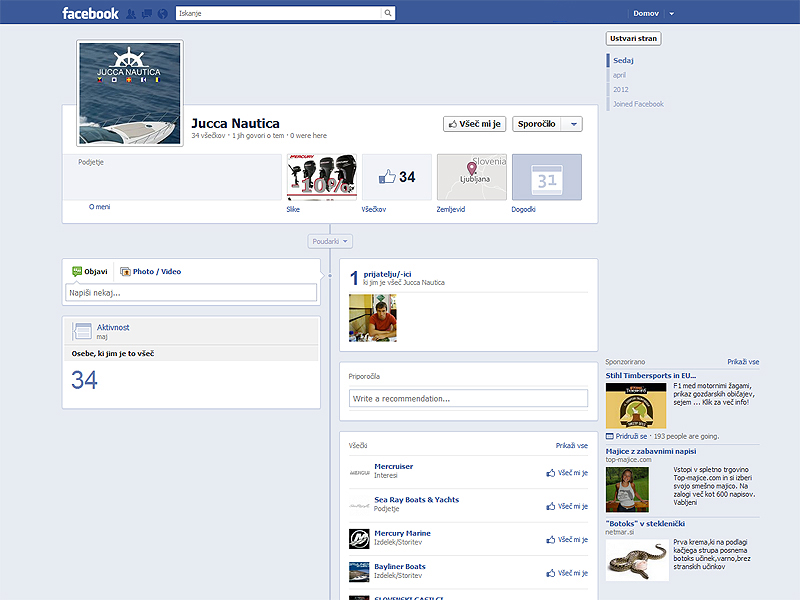Jump to Joined Facebook on timeline
Image resolution: width=800 pixels, height=600 pixels.
[638, 104]
